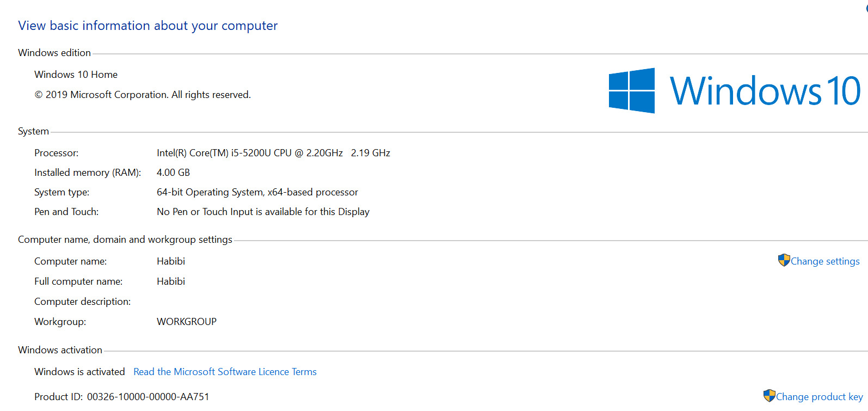
Task: Click the Computer description label
Action: click(x=82, y=302)
